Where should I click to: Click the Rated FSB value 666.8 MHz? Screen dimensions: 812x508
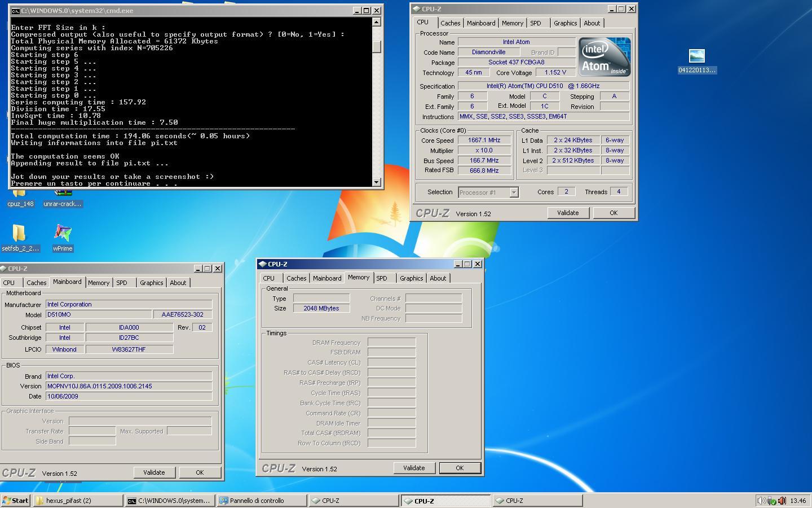tap(484, 170)
